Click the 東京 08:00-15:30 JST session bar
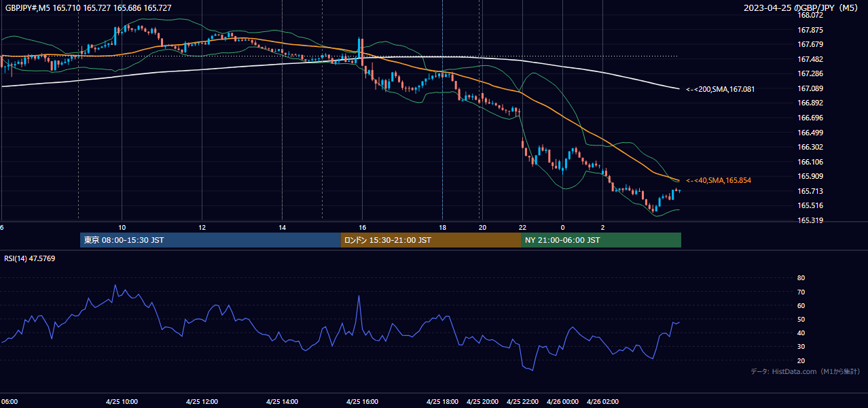The height and width of the screenshot is (408, 868). 211,240
